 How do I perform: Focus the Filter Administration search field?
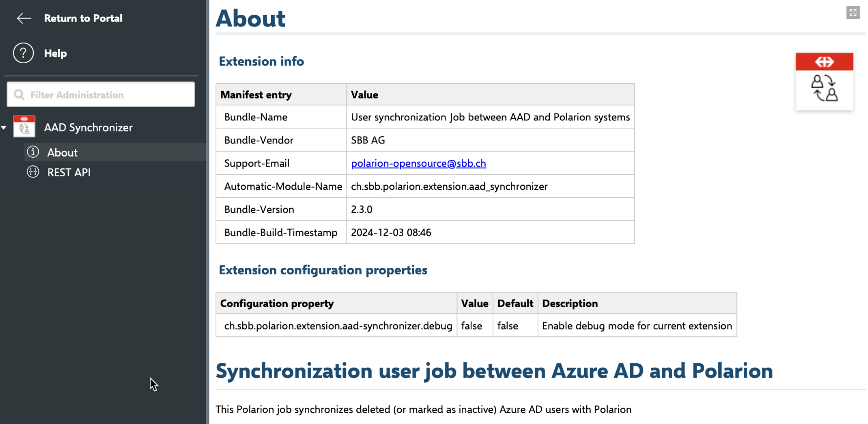(101, 94)
